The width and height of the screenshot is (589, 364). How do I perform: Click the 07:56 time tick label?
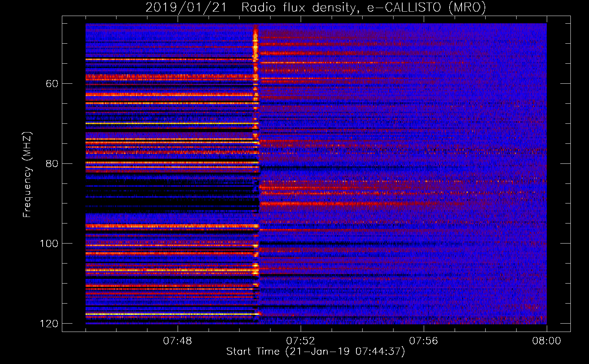(x=424, y=341)
